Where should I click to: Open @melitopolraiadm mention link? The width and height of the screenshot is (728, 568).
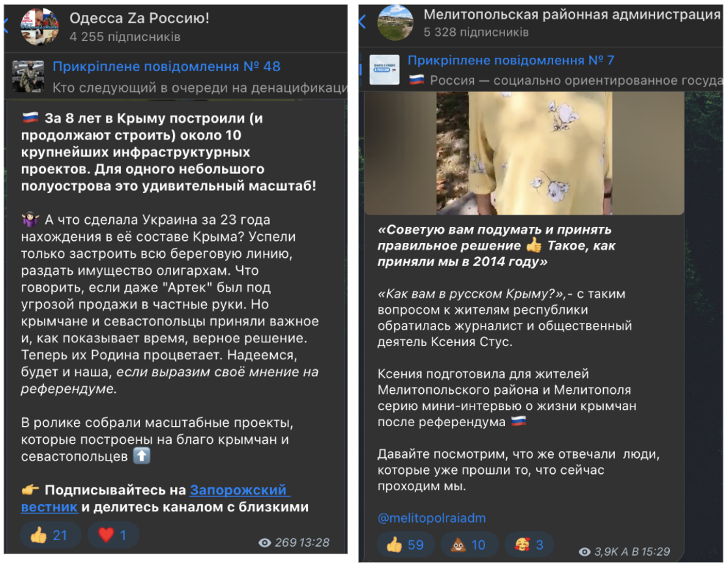pyautogui.click(x=432, y=518)
